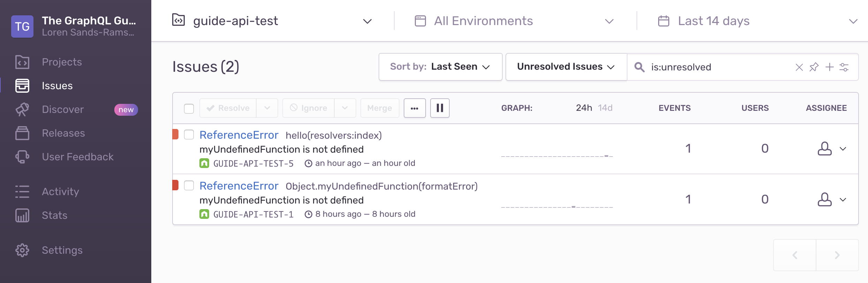Open the Unresolved Issues saved search dropdown
This screenshot has width=868, height=283.
(566, 67)
